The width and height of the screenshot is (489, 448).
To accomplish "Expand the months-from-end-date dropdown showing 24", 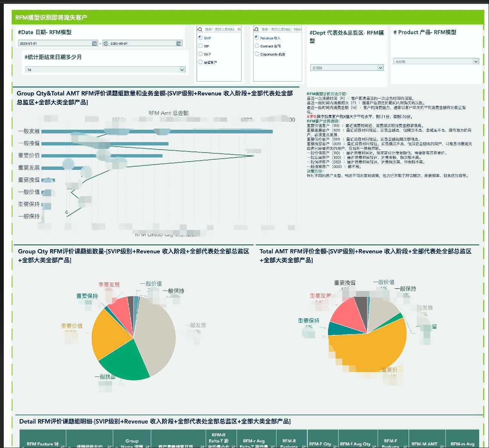I will [105, 70].
